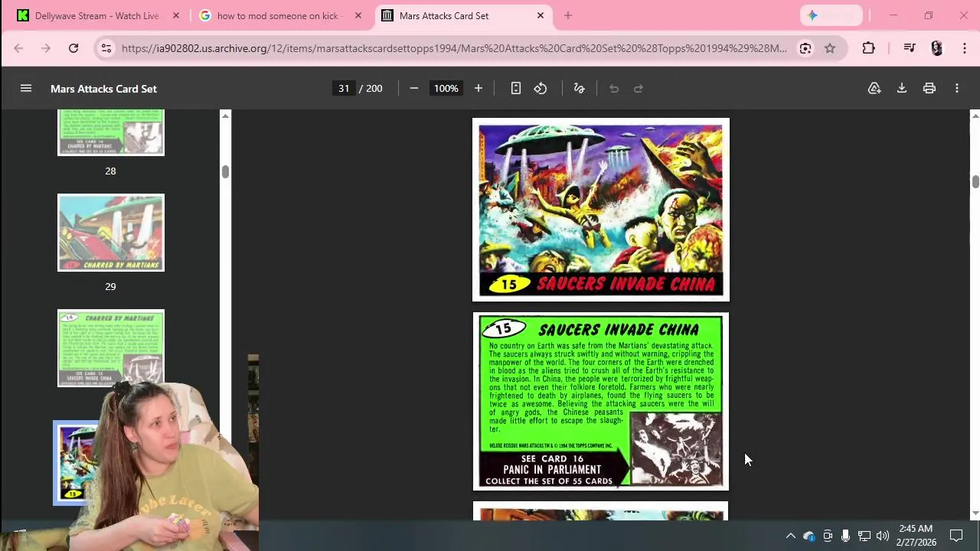Image resolution: width=980 pixels, height=551 pixels.
Task: Click the redo arrow in PDF toolbar
Action: point(639,89)
